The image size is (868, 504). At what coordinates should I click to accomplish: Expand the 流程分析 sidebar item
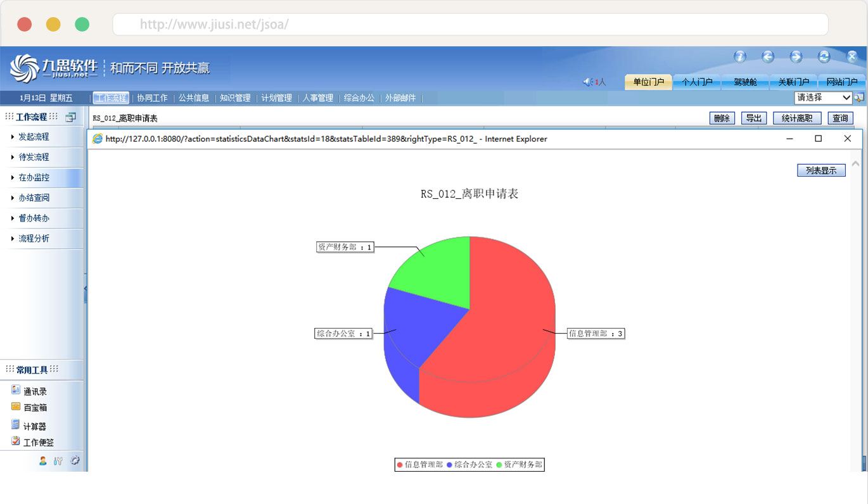click(x=34, y=239)
